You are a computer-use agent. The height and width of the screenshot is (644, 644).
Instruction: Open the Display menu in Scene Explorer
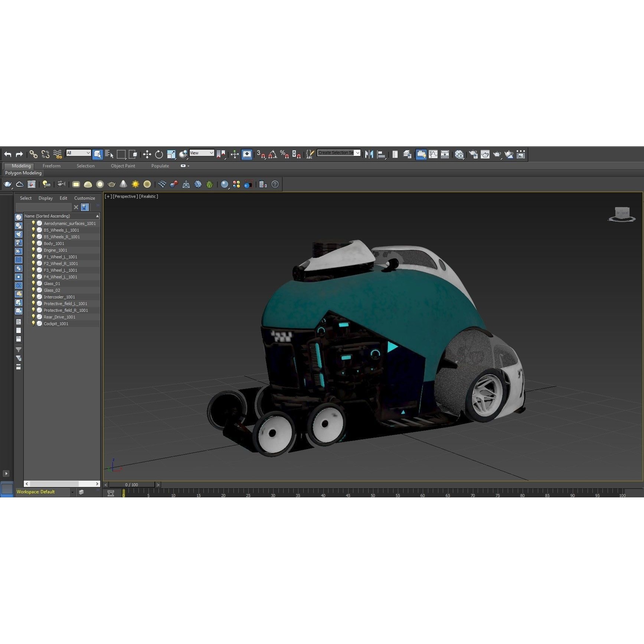(x=45, y=198)
